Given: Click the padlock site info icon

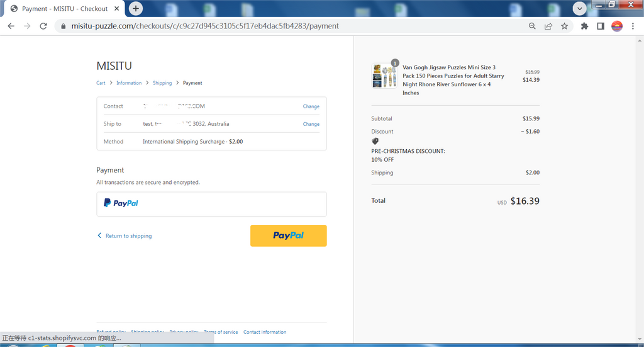Looking at the screenshot, I should point(63,26).
